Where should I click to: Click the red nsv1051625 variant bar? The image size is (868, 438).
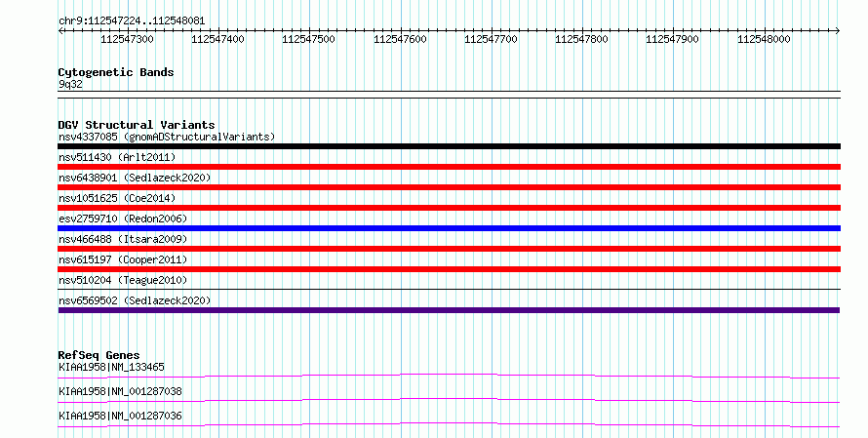coord(449,208)
